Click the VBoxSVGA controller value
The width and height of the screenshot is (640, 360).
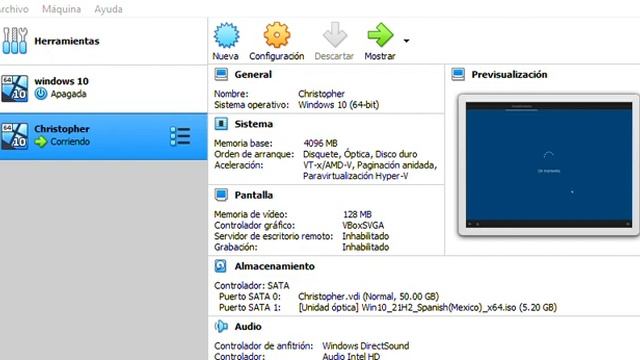pyautogui.click(x=363, y=225)
